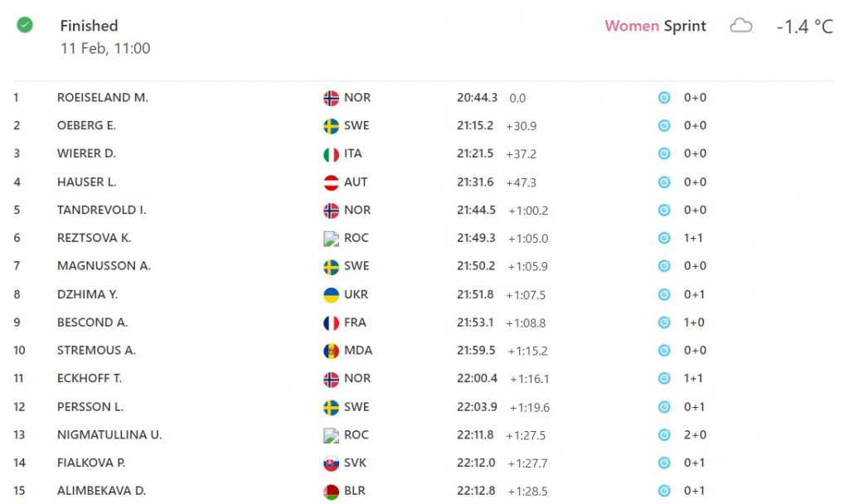The image size is (849, 504).
Task: Open NIGMATULLINA U. athlete entry
Action: [x=109, y=434]
